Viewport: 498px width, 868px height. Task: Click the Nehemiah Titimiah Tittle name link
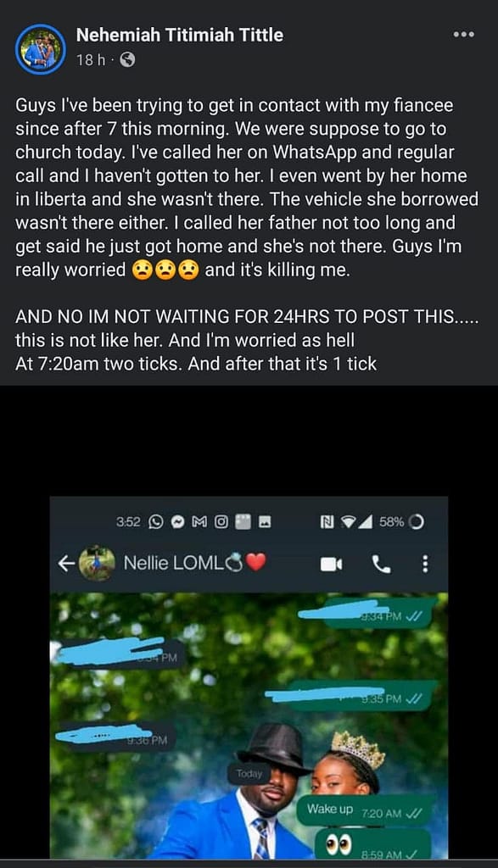[180, 35]
